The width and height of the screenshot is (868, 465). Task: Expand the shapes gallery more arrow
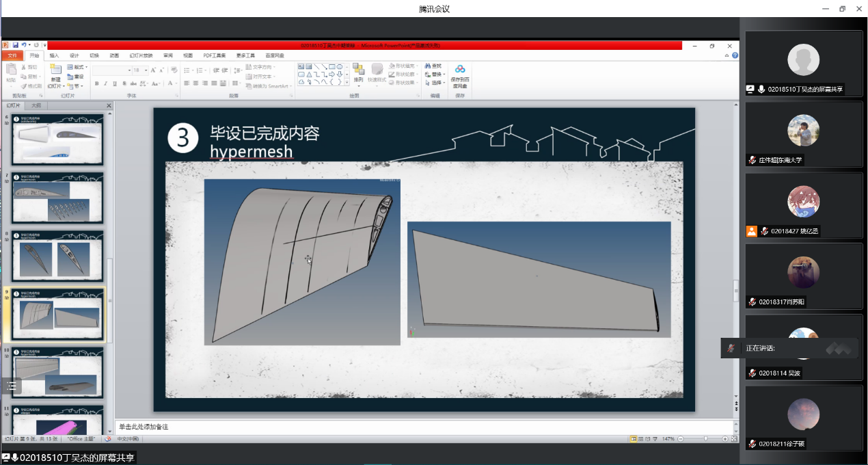(347, 82)
